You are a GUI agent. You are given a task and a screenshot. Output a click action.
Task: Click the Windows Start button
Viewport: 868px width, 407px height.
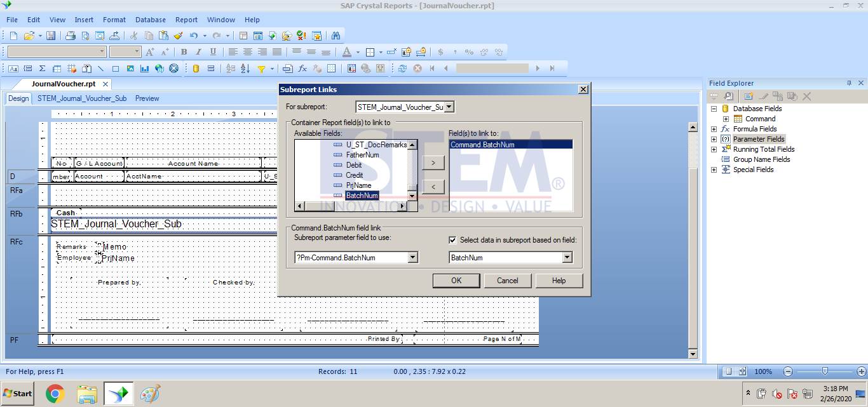tap(18, 394)
